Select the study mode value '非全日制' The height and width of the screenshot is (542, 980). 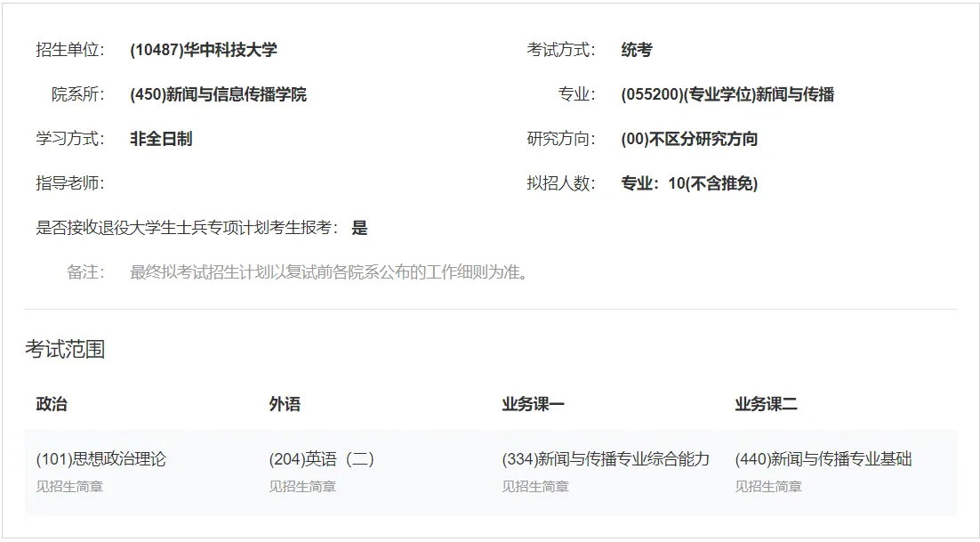tap(161, 139)
